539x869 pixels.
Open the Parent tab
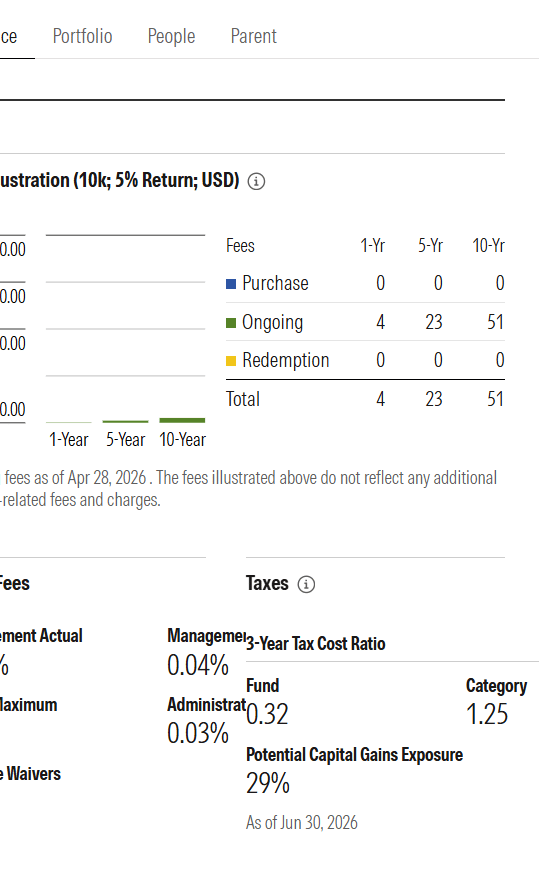point(254,37)
